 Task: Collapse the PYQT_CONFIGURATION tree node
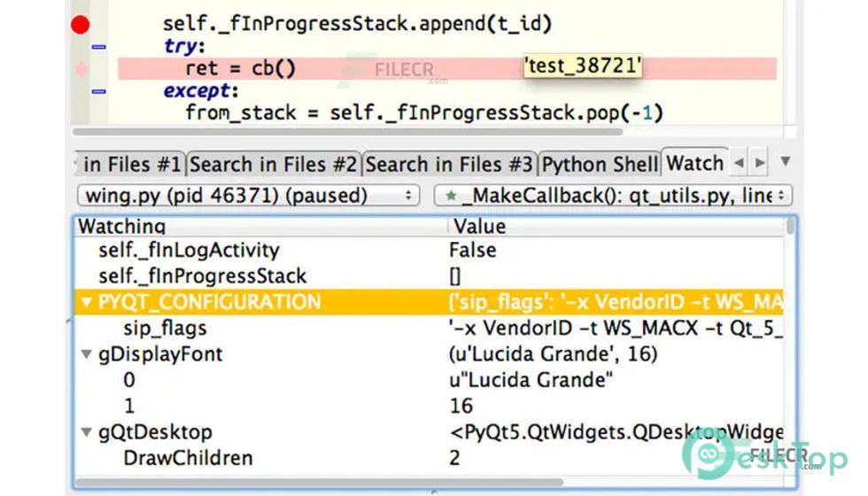pos(86,303)
